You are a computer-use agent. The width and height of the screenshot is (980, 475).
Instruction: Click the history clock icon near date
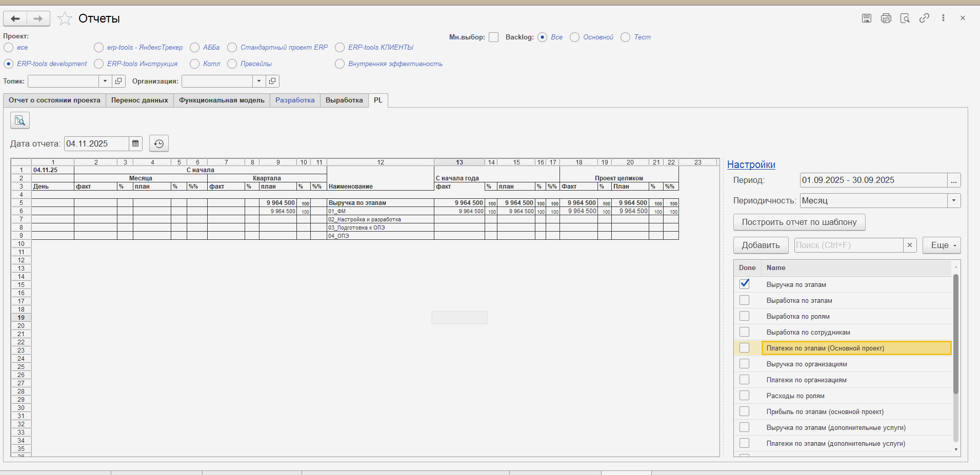[159, 143]
